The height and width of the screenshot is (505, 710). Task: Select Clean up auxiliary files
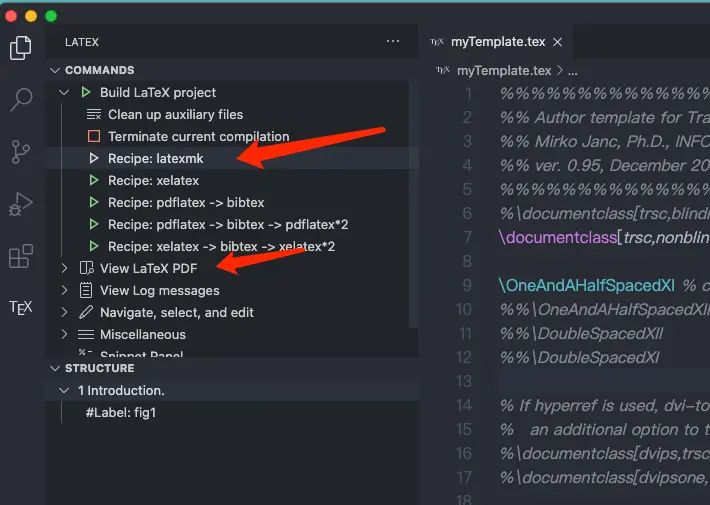175,115
